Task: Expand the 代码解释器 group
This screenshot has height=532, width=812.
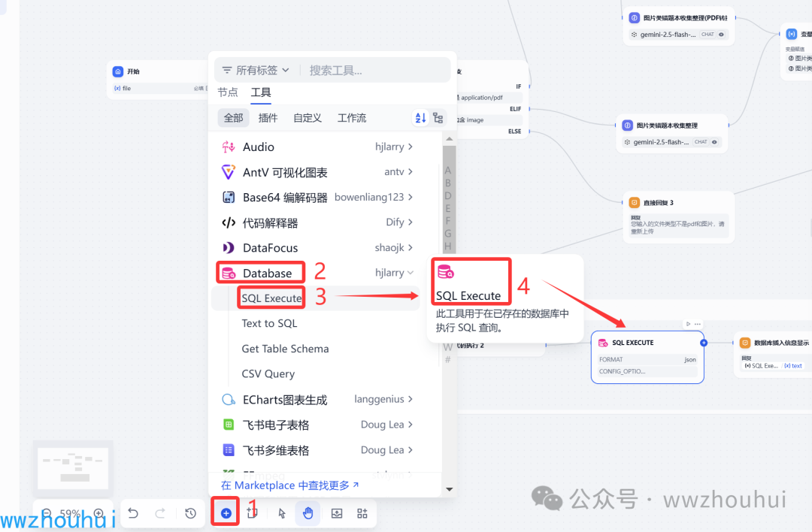Action: [411, 222]
